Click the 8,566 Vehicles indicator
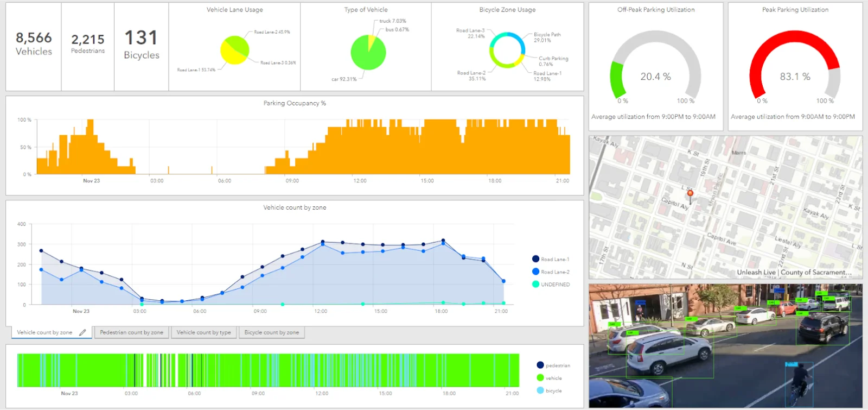The image size is (868, 410). click(34, 45)
